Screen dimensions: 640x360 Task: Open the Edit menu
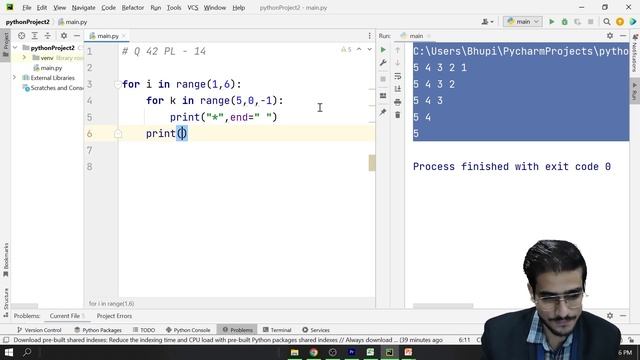pos(42,7)
